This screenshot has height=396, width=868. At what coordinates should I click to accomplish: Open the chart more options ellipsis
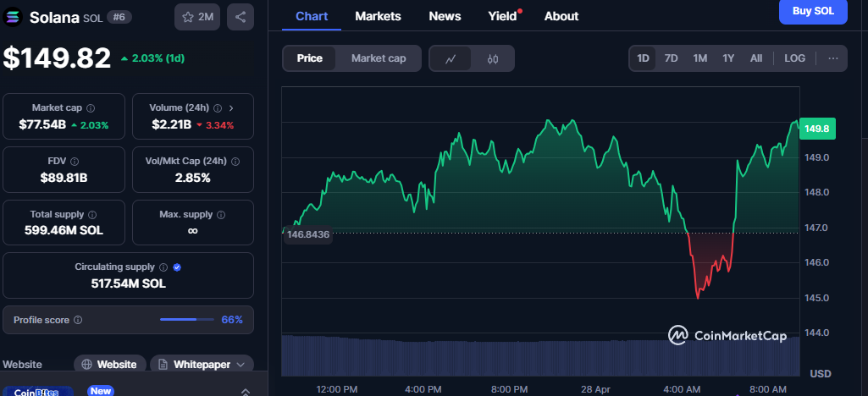tap(833, 58)
